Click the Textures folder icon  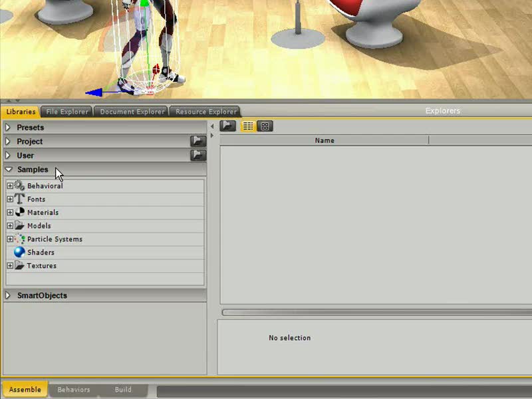19,265
